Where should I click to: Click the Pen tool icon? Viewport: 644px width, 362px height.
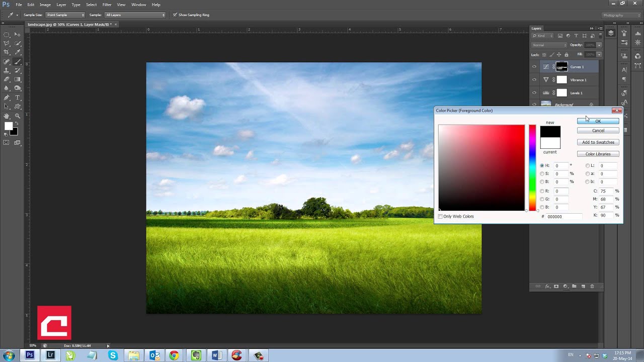point(7,98)
